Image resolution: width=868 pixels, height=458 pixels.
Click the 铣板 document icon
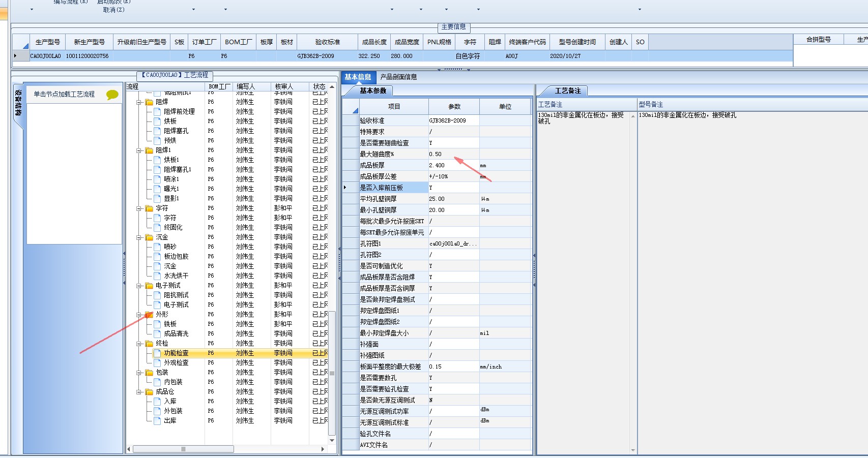click(x=158, y=324)
